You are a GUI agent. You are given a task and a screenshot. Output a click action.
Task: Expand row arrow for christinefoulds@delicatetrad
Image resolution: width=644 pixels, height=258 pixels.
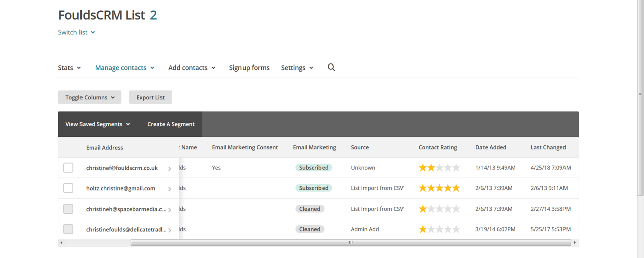pyautogui.click(x=170, y=230)
